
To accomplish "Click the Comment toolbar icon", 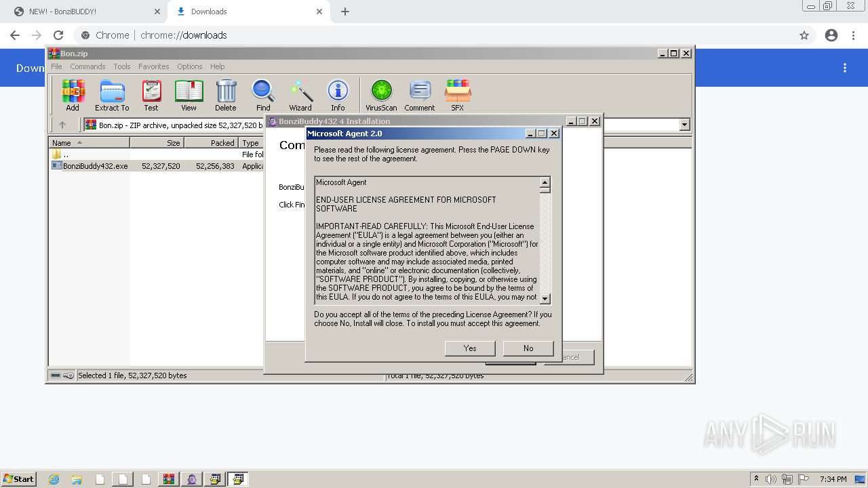I will (x=420, y=96).
